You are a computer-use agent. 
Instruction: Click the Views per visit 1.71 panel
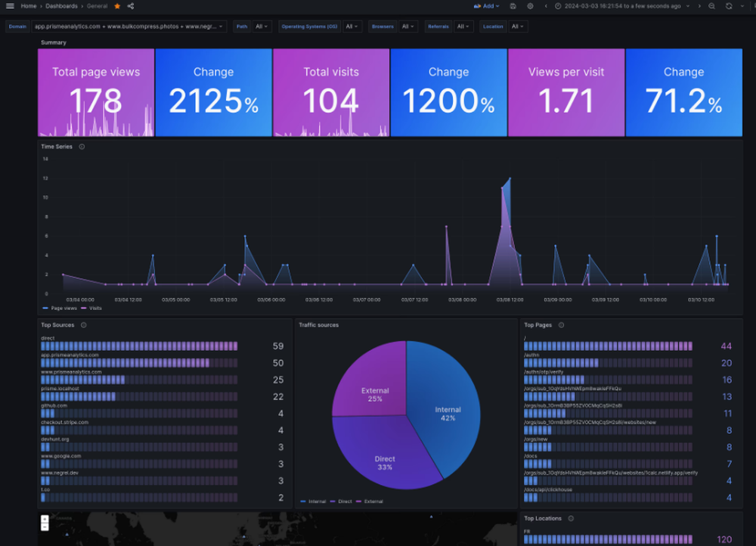pyautogui.click(x=566, y=92)
